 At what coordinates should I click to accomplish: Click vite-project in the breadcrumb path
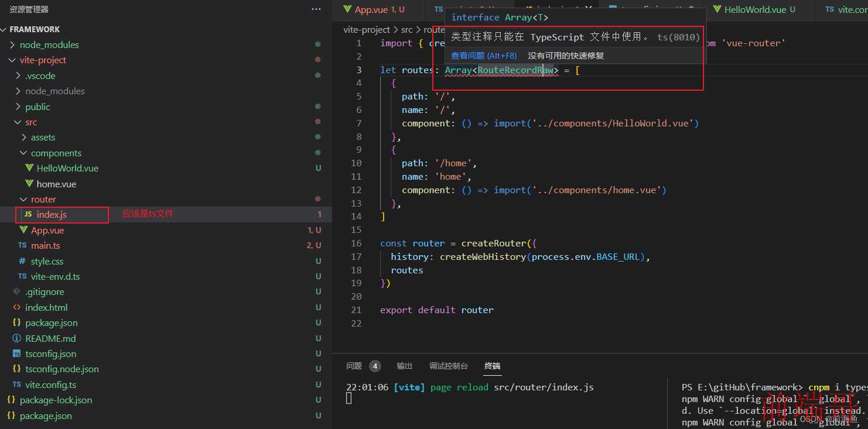tap(367, 29)
